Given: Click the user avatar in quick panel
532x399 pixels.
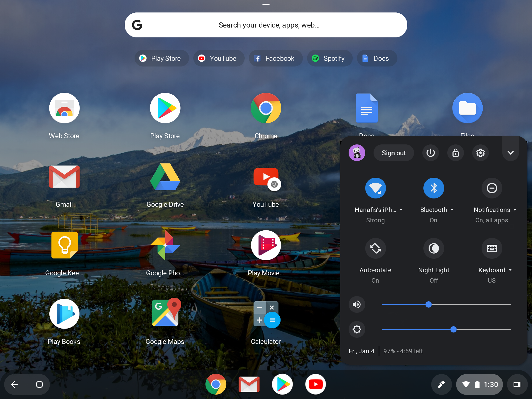Looking at the screenshot, I should 357,153.
